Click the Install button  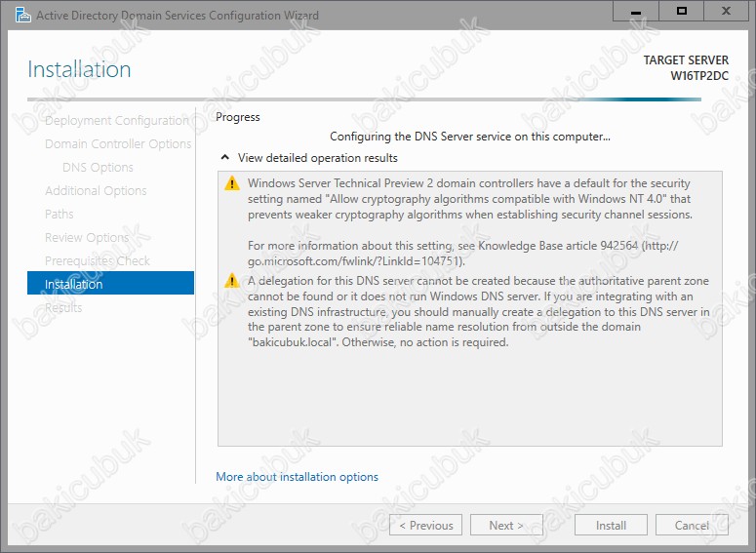pyautogui.click(x=611, y=525)
